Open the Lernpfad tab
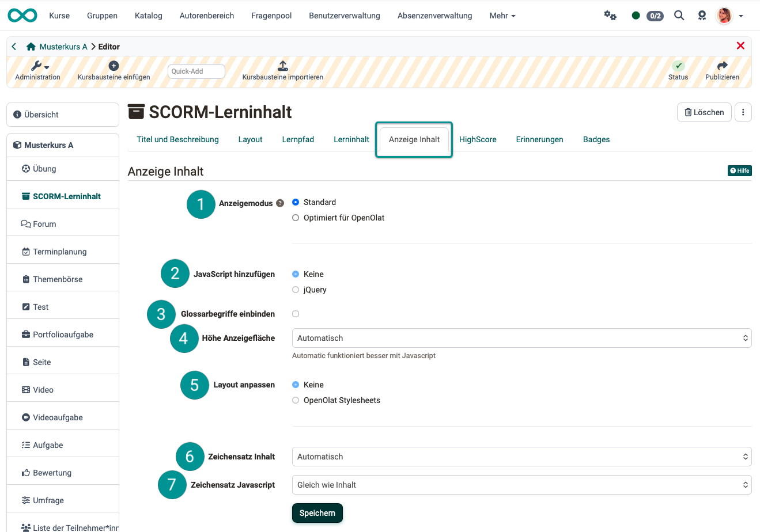This screenshot has height=532, width=760. tap(298, 139)
